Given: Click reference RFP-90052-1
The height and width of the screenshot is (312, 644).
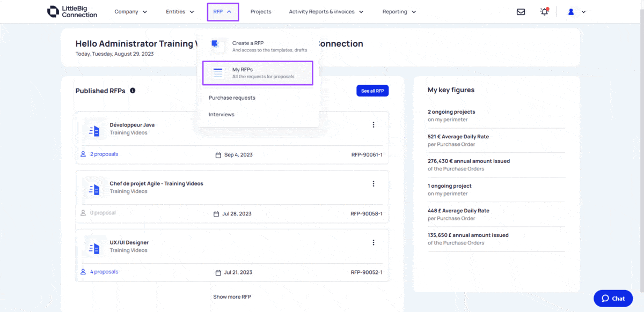Looking at the screenshot, I should tap(367, 272).
